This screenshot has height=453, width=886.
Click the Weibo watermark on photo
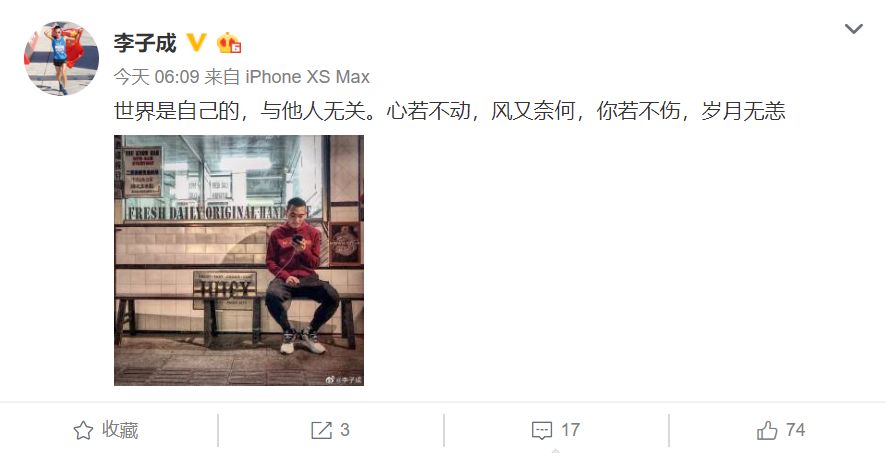point(344,380)
